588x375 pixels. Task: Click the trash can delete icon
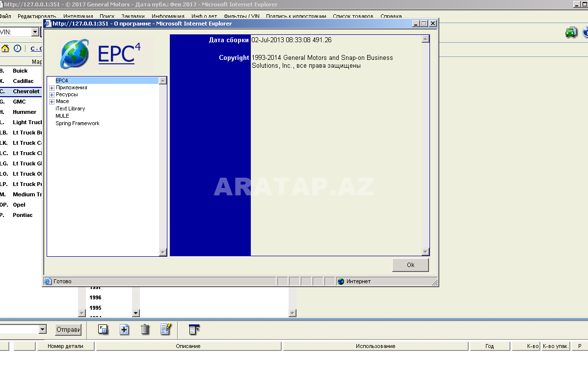coord(145,329)
